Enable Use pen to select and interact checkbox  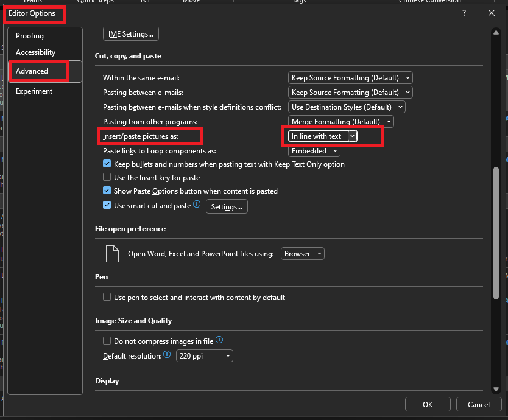(107, 297)
